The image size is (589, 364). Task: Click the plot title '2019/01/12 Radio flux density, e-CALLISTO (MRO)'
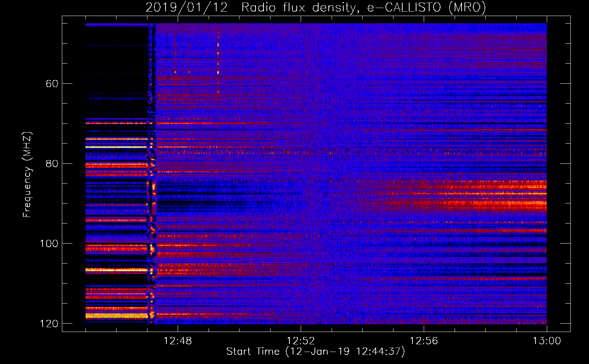[316, 7]
